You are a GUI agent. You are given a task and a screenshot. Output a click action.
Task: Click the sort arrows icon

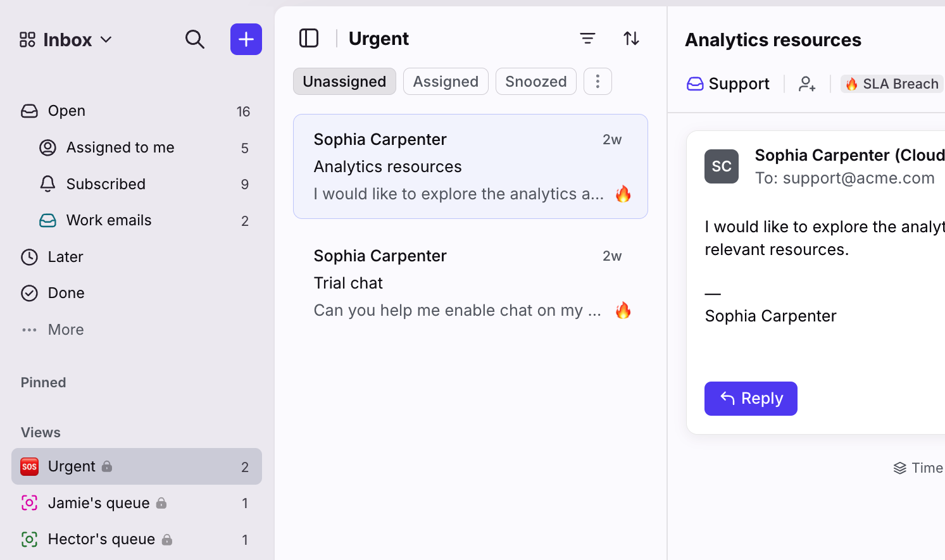point(631,39)
